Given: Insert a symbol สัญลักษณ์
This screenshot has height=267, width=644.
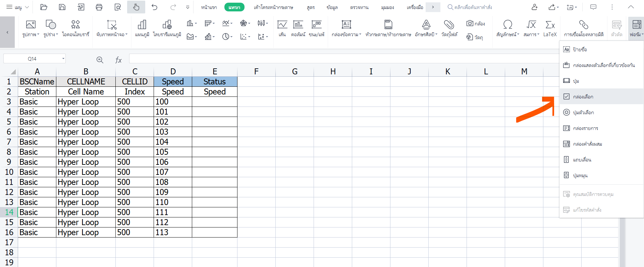Looking at the screenshot, I should [x=508, y=28].
